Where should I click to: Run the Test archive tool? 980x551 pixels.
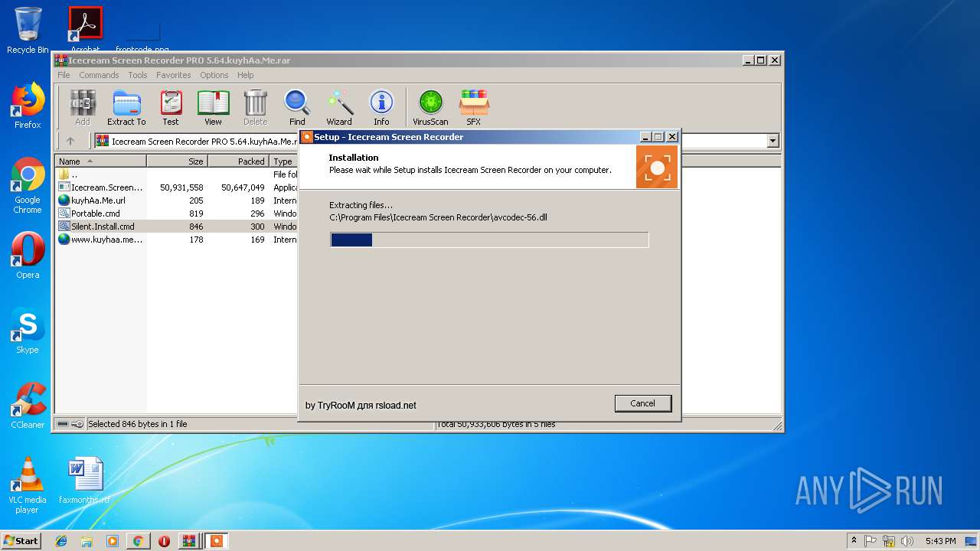171,107
